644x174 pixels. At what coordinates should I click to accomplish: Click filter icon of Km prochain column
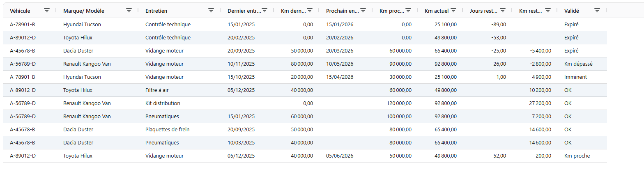pyautogui.click(x=408, y=11)
